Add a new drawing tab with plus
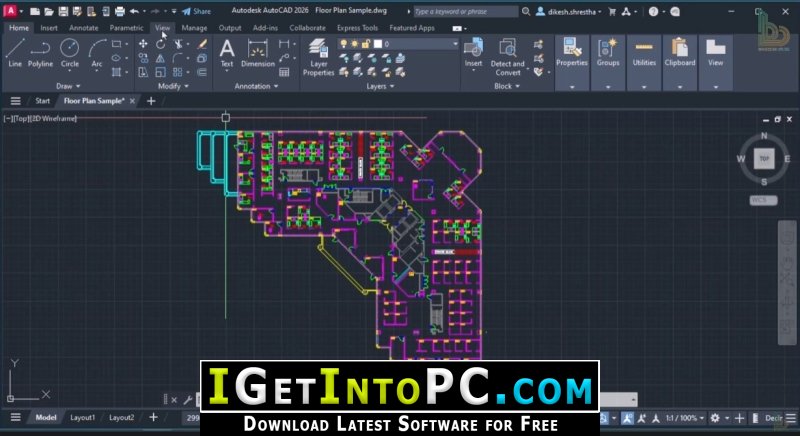This screenshot has width=800, height=436. [x=151, y=101]
